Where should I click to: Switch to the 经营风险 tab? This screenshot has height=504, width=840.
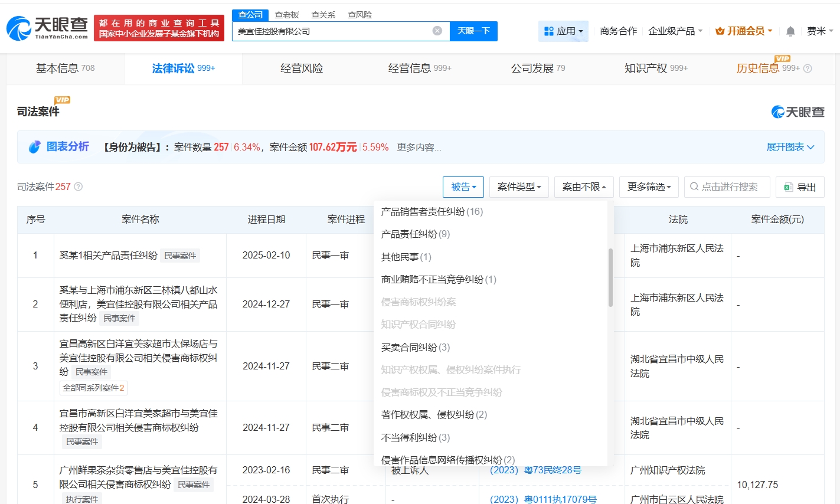pos(301,68)
